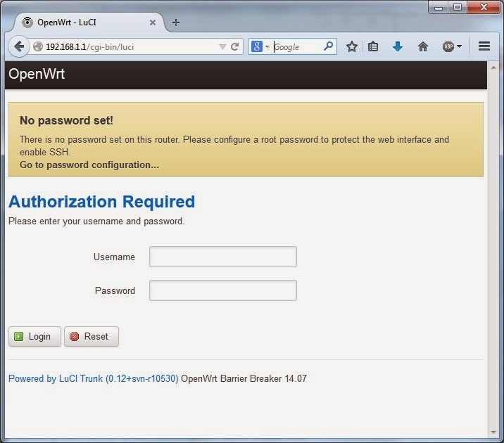The width and height of the screenshot is (504, 443).
Task: Maximize the browser window
Action: click(458, 7)
